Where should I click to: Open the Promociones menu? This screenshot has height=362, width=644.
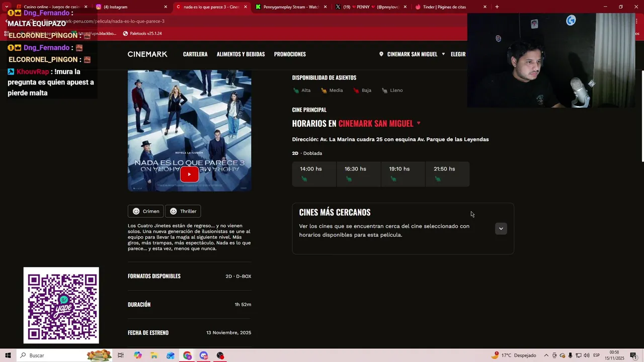[290, 54]
